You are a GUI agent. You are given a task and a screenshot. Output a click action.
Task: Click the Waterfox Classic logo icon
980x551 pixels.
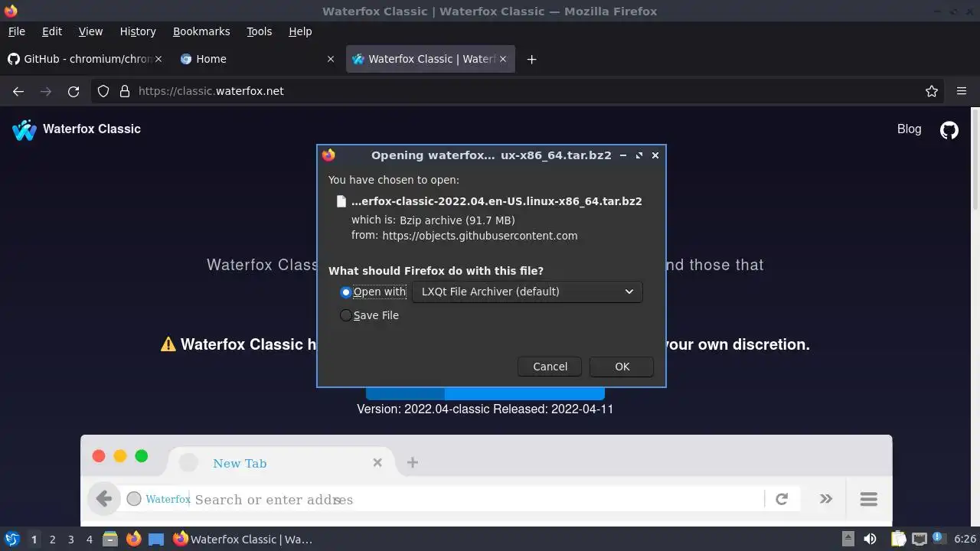[x=24, y=129]
